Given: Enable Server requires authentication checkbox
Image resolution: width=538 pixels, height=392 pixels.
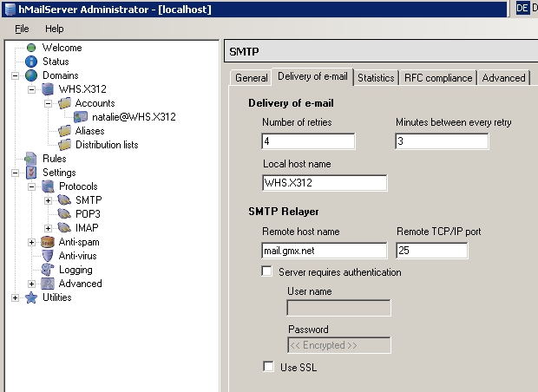Looking at the screenshot, I should point(268,272).
